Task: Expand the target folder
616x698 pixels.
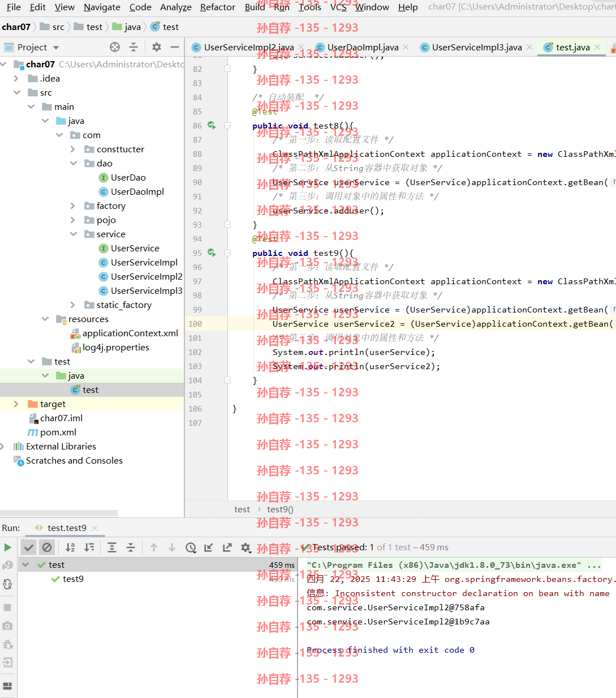Action: pyautogui.click(x=16, y=404)
